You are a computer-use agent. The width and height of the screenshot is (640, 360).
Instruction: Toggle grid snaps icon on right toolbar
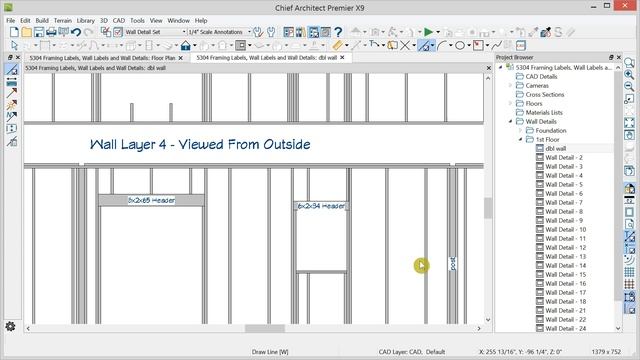(x=629, y=284)
